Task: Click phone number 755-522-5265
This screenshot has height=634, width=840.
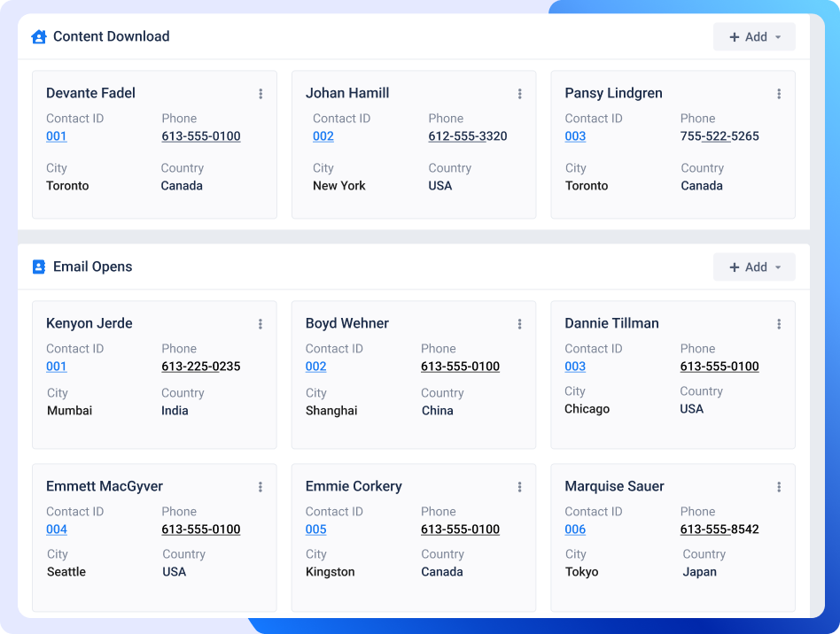Action: coord(719,136)
